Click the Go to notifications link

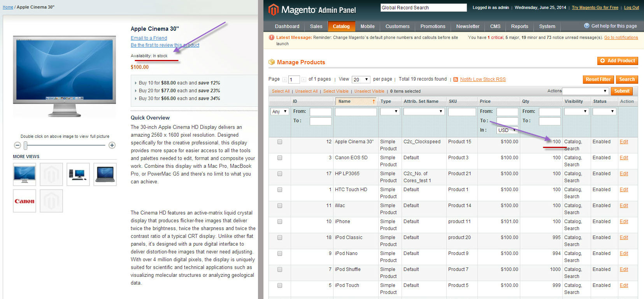click(x=621, y=37)
